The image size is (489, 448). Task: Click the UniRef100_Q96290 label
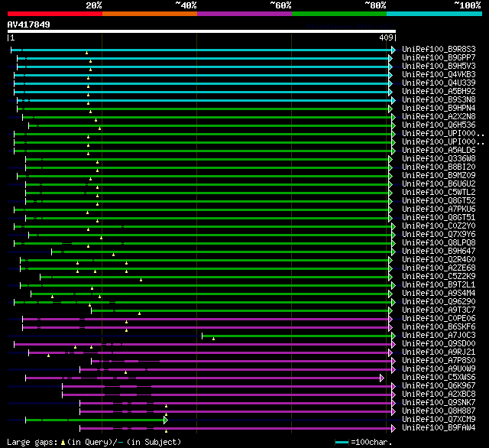pyautogui.click(x=439, y=302)
